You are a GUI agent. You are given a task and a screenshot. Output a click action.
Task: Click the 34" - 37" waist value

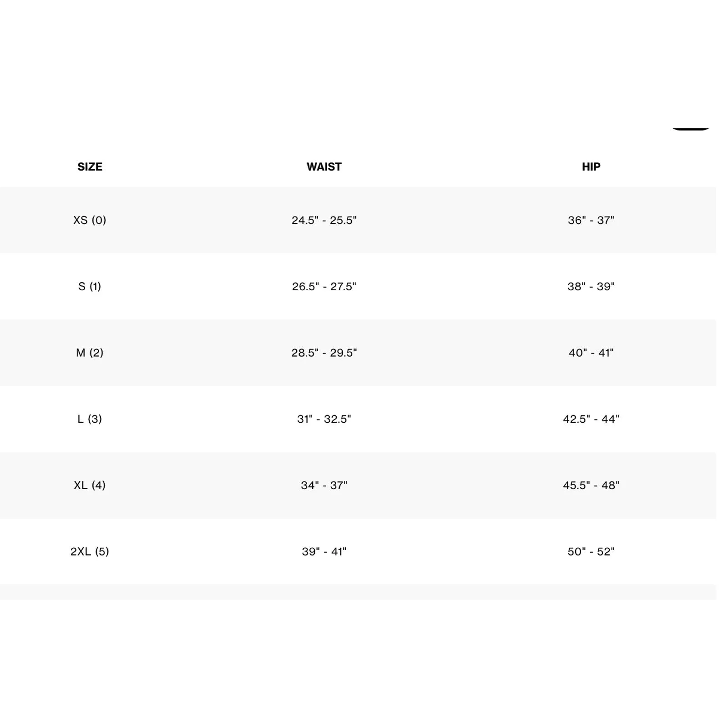(324, 485)
